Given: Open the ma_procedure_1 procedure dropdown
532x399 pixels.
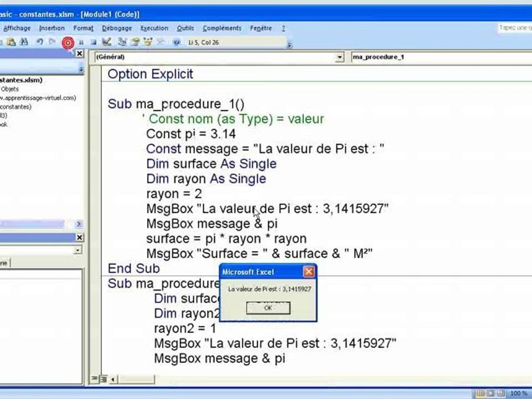Looking at the screenshot, I should click(x=441, y=57).
